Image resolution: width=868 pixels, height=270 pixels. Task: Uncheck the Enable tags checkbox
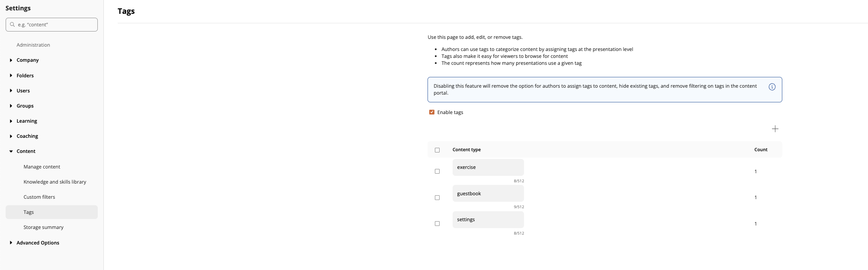click(431, 112)
